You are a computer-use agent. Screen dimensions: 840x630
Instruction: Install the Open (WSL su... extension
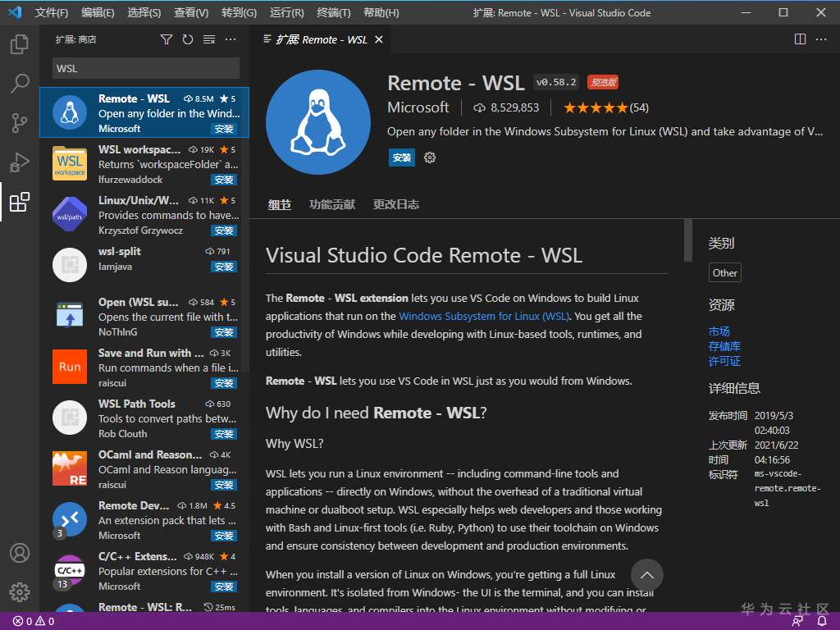click(x=224, y=332)
